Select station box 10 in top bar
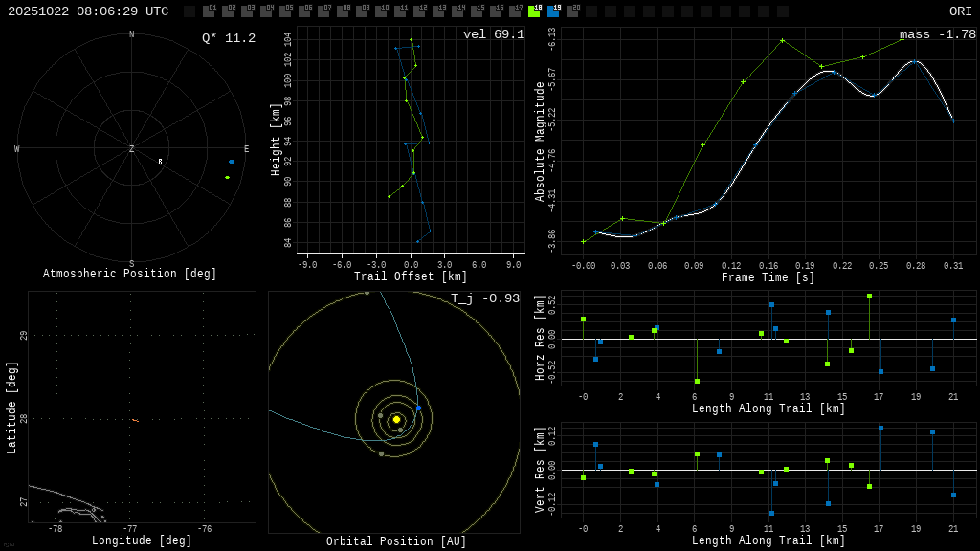Screen dimensions: 980x551 381,11
